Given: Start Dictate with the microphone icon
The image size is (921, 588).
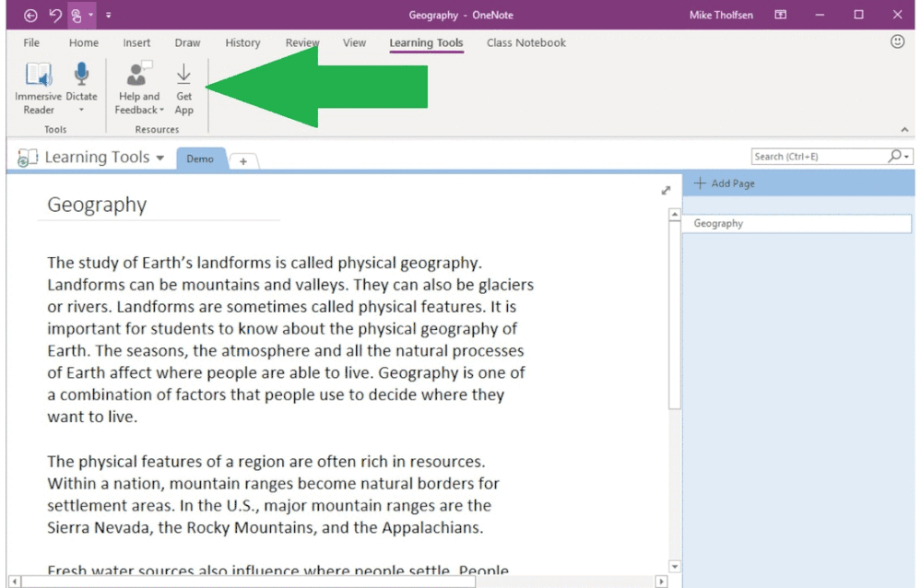Looking at the screenshot, I should 82,76.
